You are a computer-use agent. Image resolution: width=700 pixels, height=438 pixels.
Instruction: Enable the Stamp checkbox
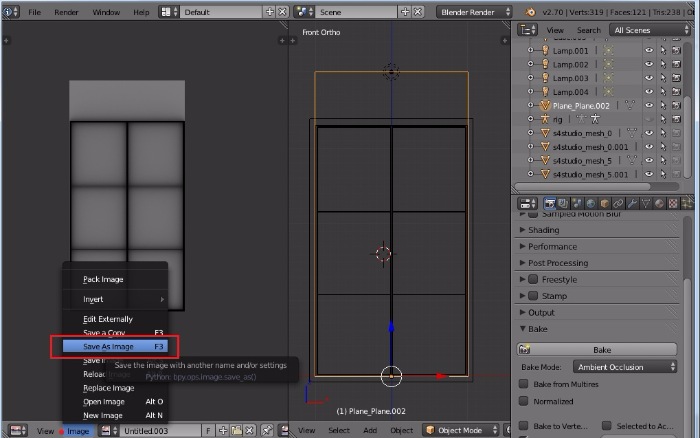[533, 296]
